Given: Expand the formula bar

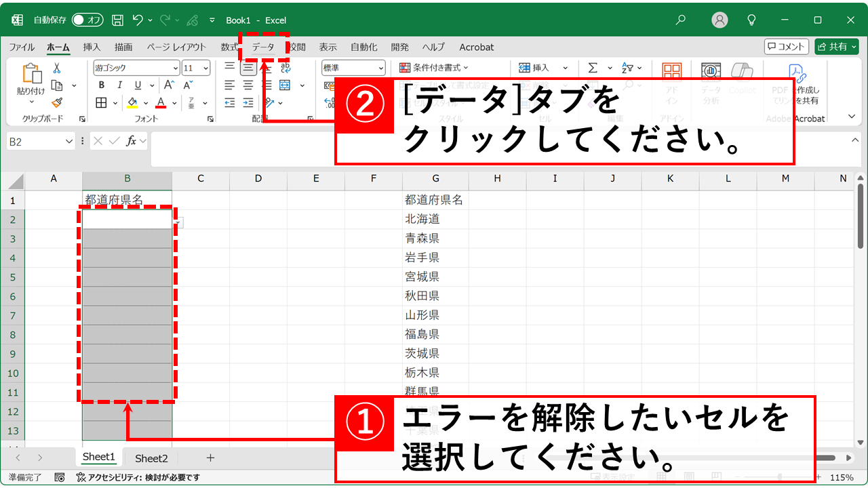Looking at the screenshot, I should pos(855,140).
